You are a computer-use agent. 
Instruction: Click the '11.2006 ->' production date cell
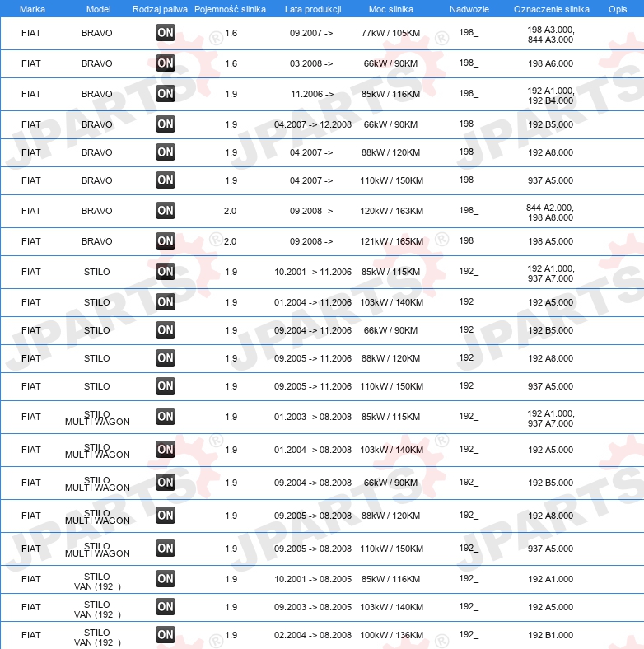point(312,94)
